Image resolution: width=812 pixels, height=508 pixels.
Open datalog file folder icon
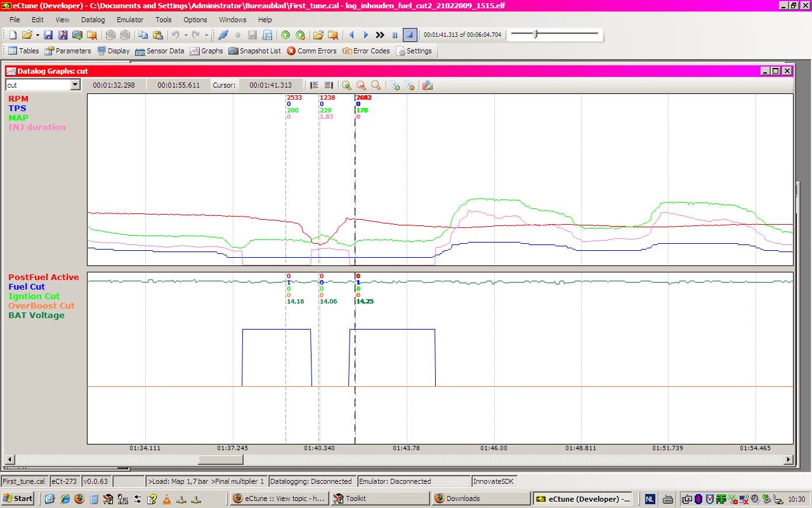(318, 35)
